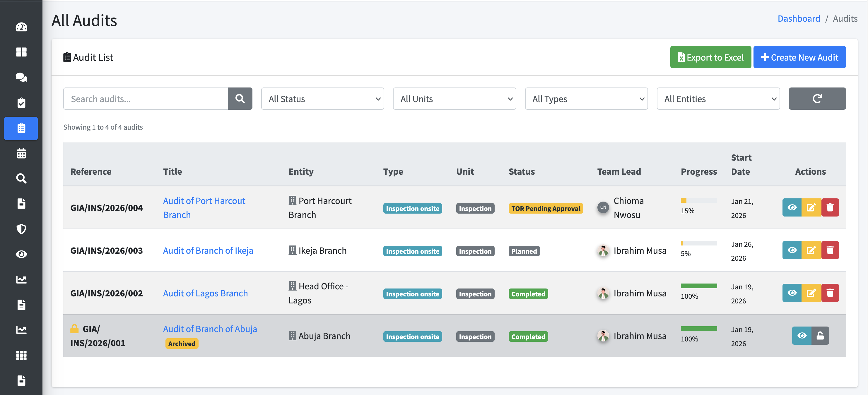
Task: Select the Audits breadcrumb item
Action: coord(845,18)
